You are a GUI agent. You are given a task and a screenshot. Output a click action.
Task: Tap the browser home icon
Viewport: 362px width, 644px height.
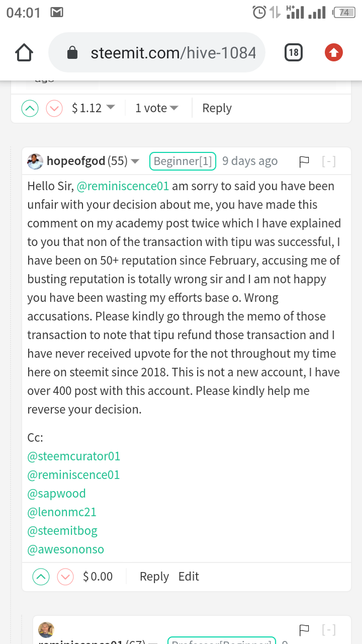pyautogui.click(x=24, y=53)
